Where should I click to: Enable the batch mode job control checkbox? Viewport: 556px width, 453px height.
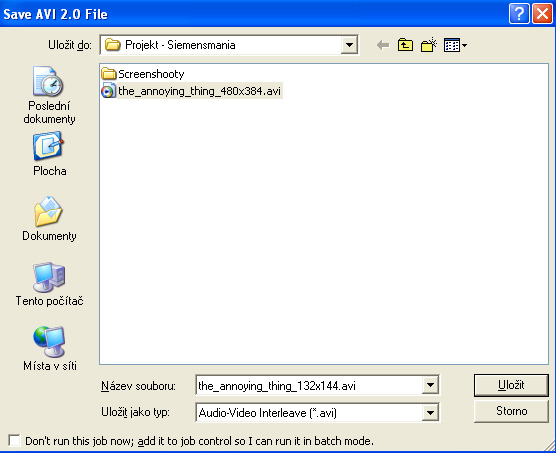15,441
